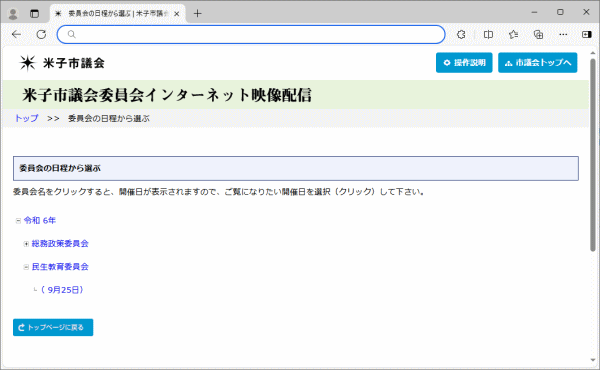Open a new tab with plus button
The image size is (600, 370).
coord(197,14)
